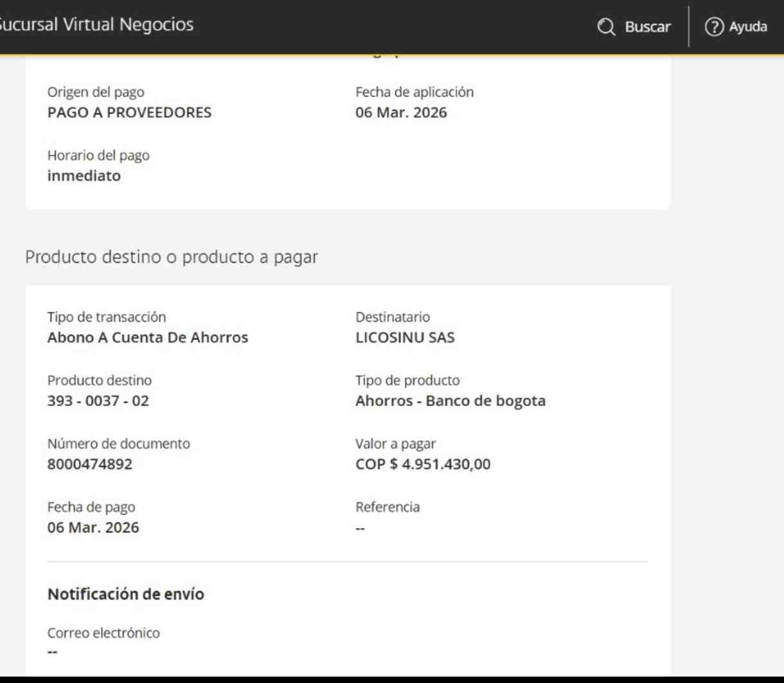This screenshot has height=683, width=784.
Task: Click the Tipo de producto label
Action: pyautogui.click(x=407, y=380)
